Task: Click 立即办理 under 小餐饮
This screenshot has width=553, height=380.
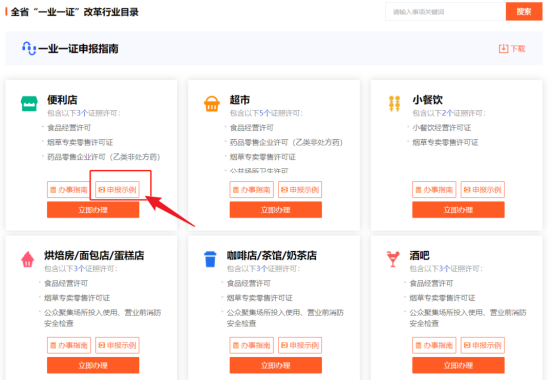Action: [458, 210]
